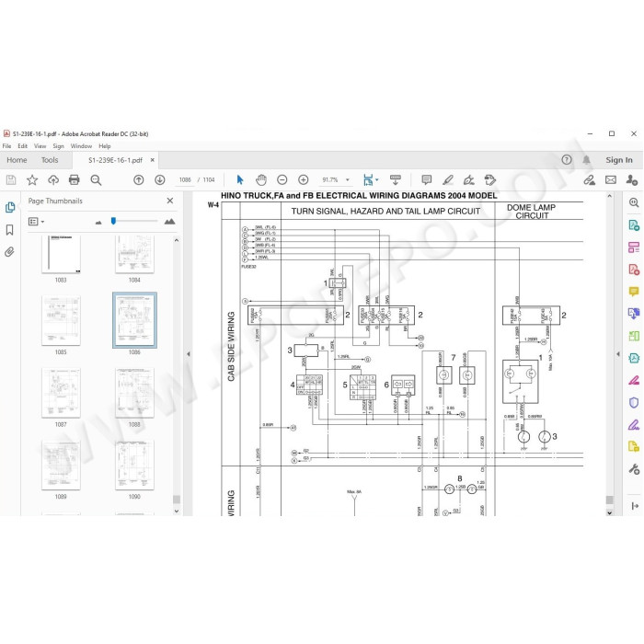Open the zoom level dropdown
Image resolution: width=644 pixels, height=644 pixels.
pos(348,180)
